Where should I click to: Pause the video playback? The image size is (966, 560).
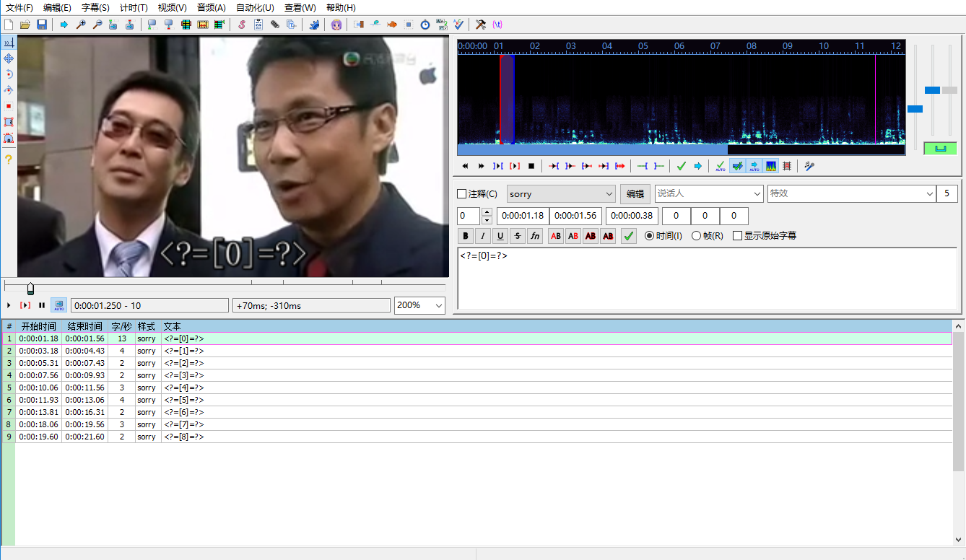click(42, 305)
